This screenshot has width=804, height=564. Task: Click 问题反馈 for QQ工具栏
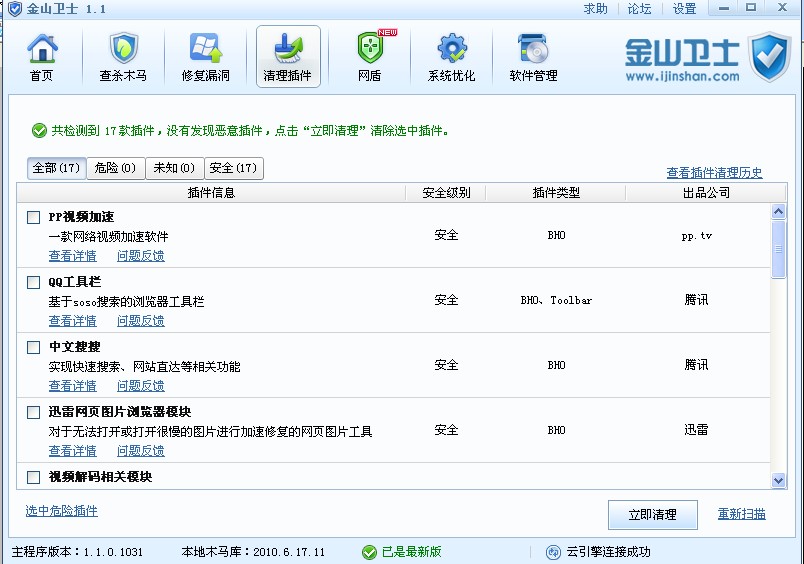pyautogui.click(x=140, y=321)
